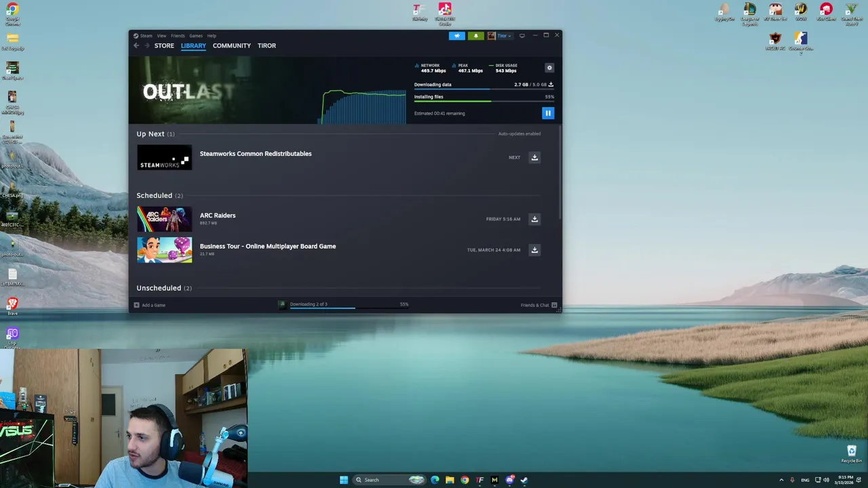Image resolution: width=868 pixels, height=488 pixels.
Task: Click download icon for Business Tour
Action: [534, 250]
